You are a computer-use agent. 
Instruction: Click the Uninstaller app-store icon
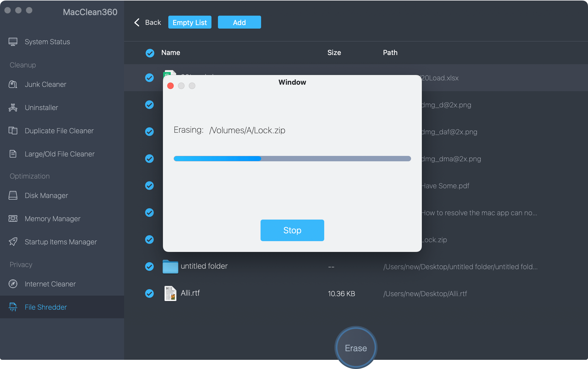13,108
